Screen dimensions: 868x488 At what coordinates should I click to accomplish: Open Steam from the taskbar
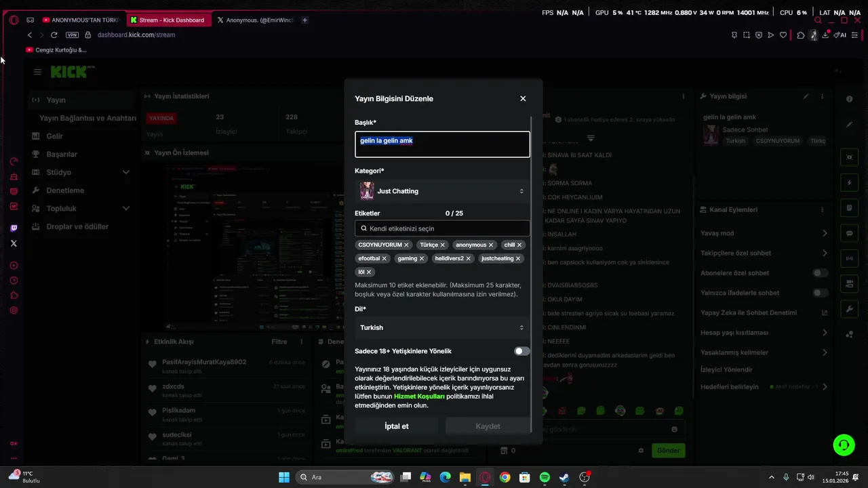pos(564,477)
